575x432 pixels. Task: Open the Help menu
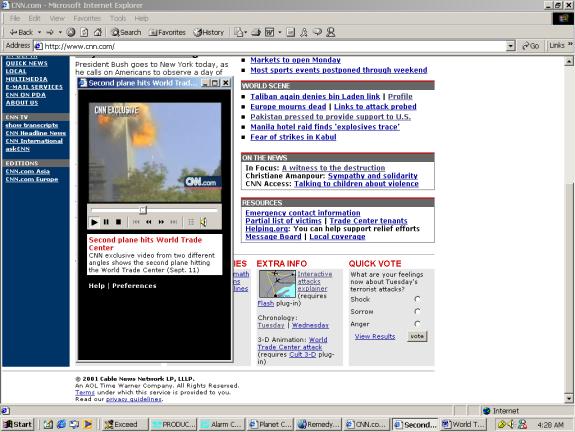tap(141, 18)
